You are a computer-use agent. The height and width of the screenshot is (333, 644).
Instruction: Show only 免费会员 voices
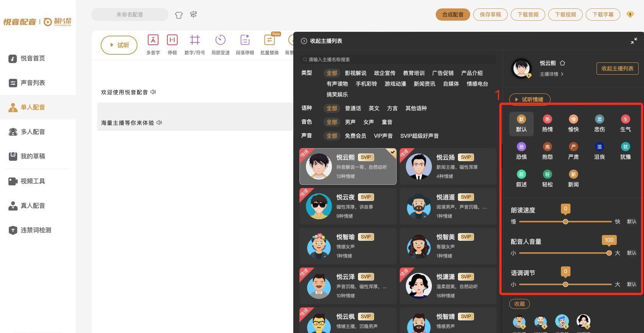coord(355,136)
